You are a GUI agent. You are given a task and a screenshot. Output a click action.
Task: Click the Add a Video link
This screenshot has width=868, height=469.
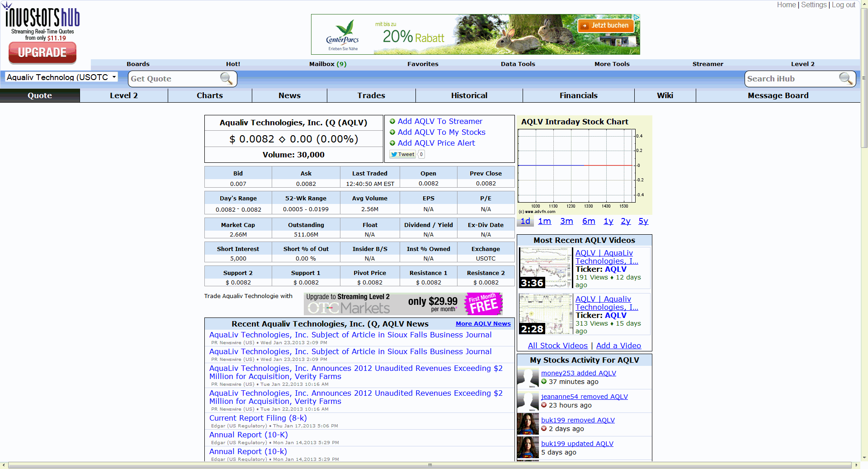point(618,346)
